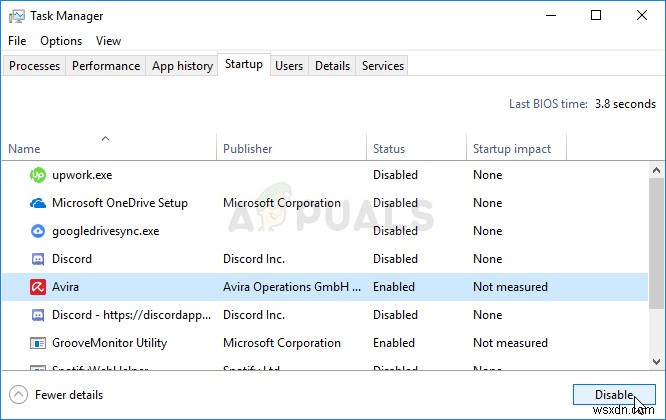Click the Task Manager title bar icon
Viewport: 666px width, 420px height.
(x=16, y=16)
